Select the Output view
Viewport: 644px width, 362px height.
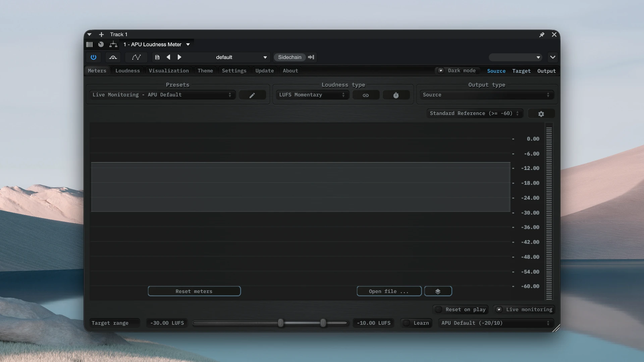[546, 71]
